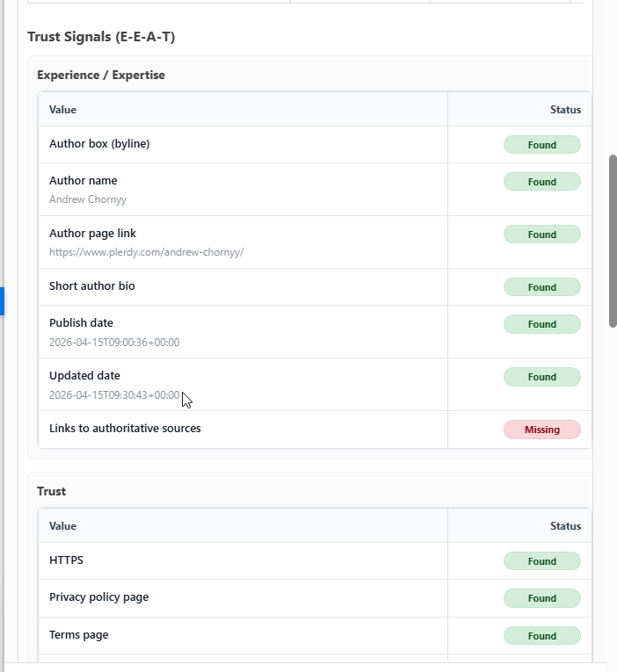Screen dimensions: 617x672
Task: Click the Trust Signals (E-E-A-T) heading
Action: (101, 37)
